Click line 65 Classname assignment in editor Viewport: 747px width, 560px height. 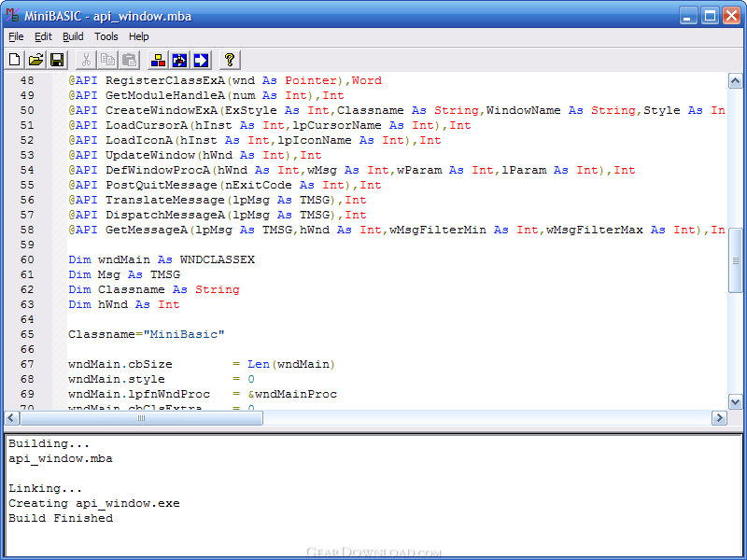(147, 334)
